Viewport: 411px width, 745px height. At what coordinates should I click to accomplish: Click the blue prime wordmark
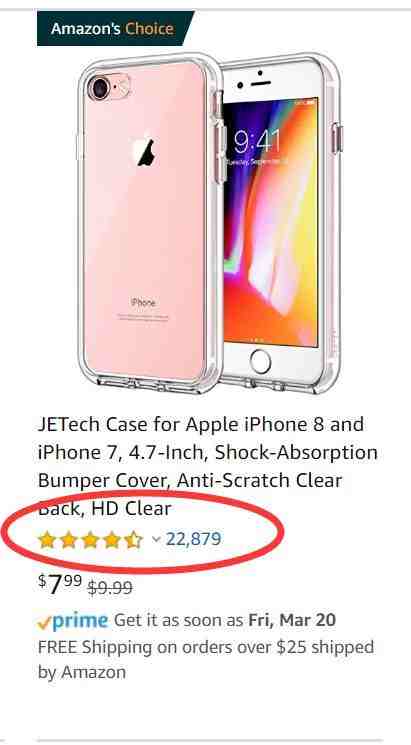click(x=80, y=621)
